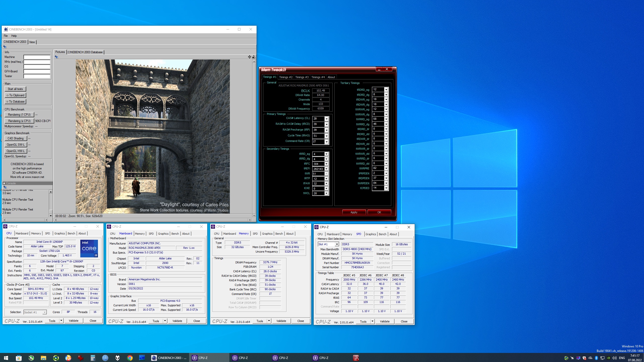The image size is (644, 362).
Task: Switch to the CINEBENCH 2003 taskbar window
Action: [x=169, y=358]
